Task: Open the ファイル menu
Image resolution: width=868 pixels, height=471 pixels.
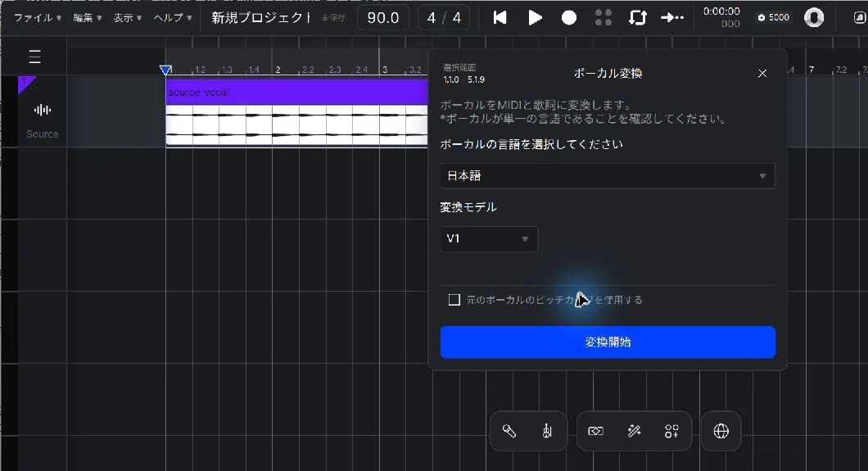Action: [37, 18]
